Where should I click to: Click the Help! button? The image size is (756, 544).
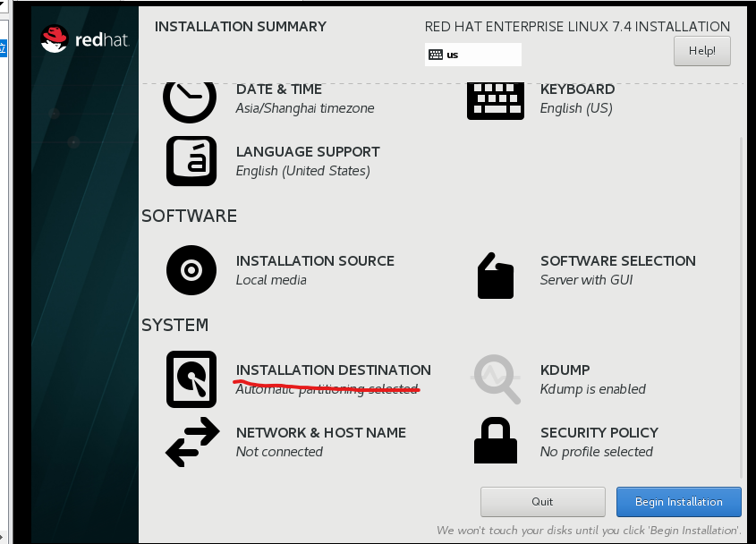point(702,51)
